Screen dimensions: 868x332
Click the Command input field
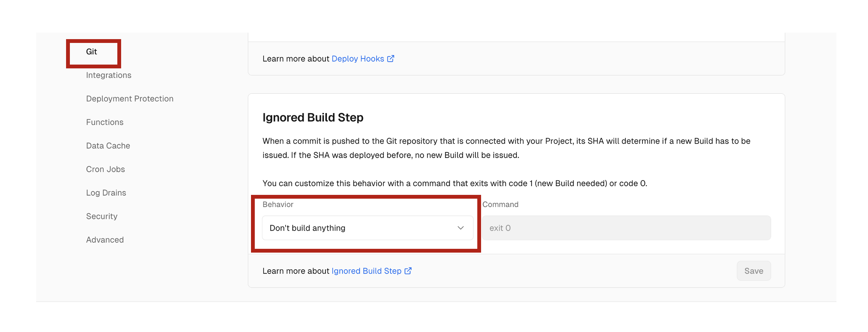coord(626,228)
